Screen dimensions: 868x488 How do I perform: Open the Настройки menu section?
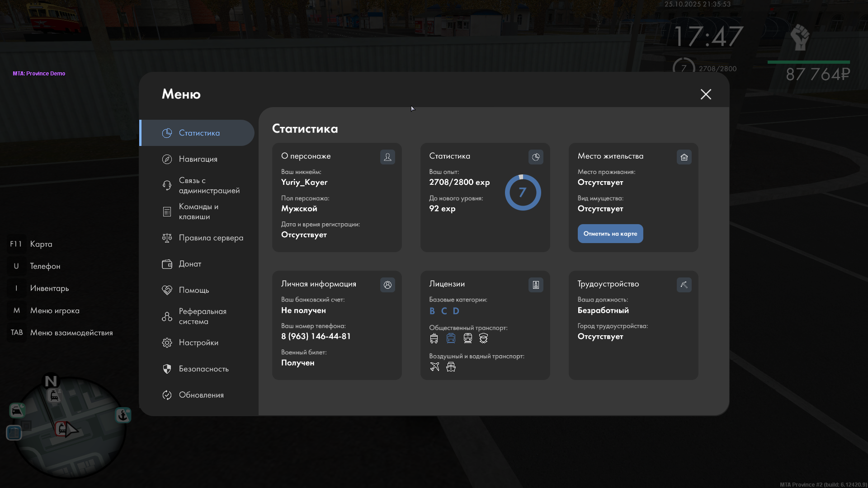[198, 343]
